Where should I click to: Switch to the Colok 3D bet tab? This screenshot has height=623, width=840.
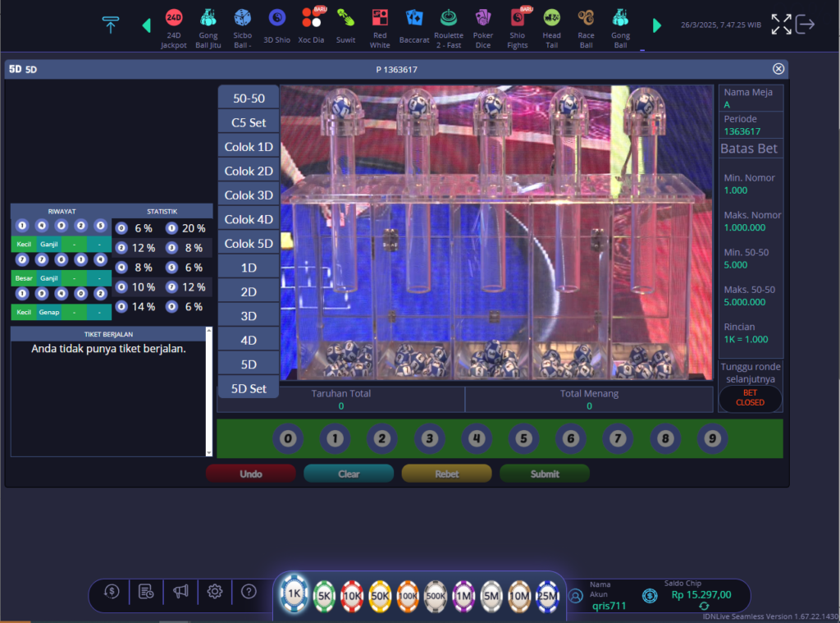pyautogui.click(x=249, y=195)
